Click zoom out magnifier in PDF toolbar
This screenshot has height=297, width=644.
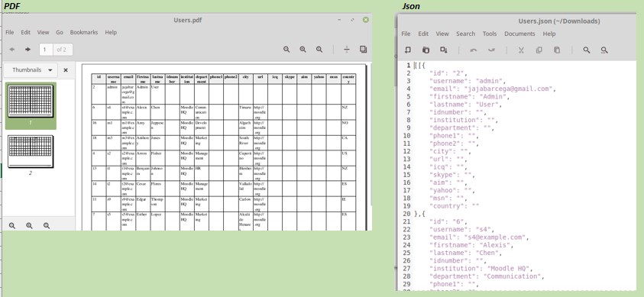[x=286, y=50]
